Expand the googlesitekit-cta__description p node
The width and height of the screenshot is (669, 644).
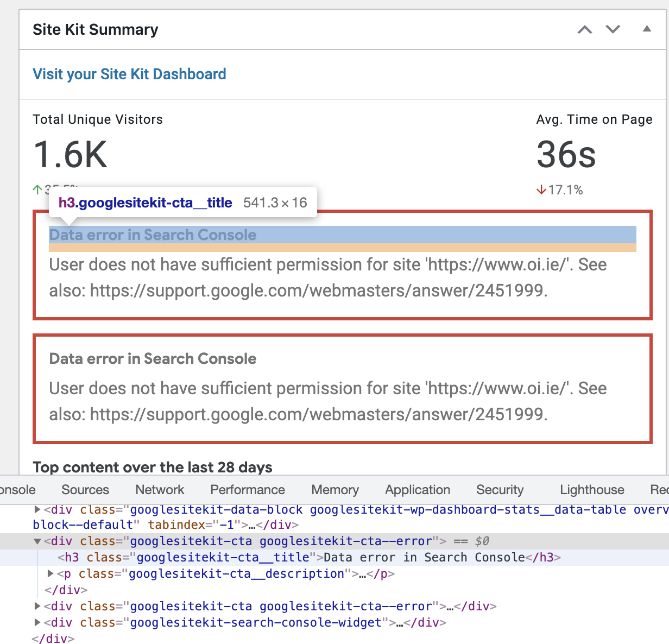[x=51, y=573]
